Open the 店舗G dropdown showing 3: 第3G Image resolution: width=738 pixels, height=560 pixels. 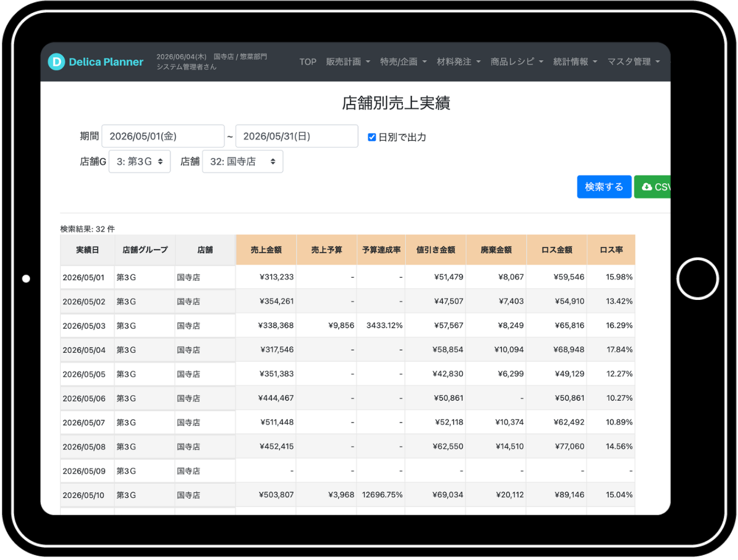click(x=140, y=162)
